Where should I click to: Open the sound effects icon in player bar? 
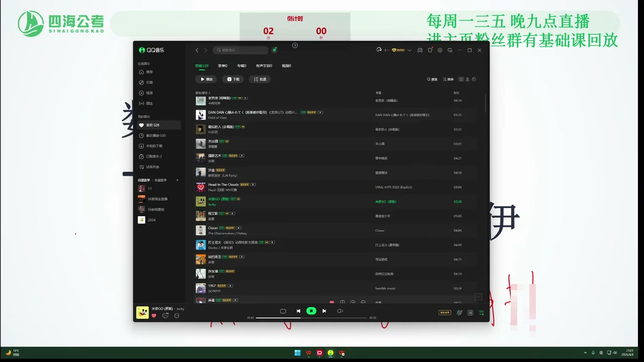459,313
